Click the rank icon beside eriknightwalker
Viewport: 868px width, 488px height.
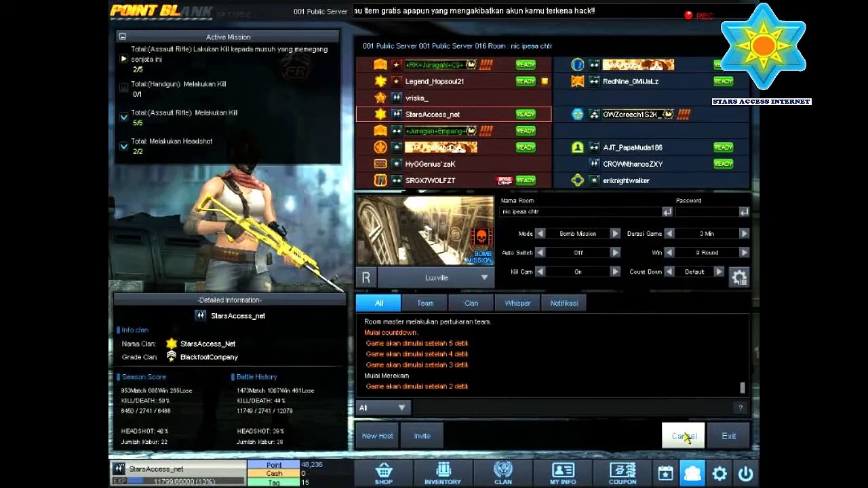pyautogui.click(x=577, y=180)
